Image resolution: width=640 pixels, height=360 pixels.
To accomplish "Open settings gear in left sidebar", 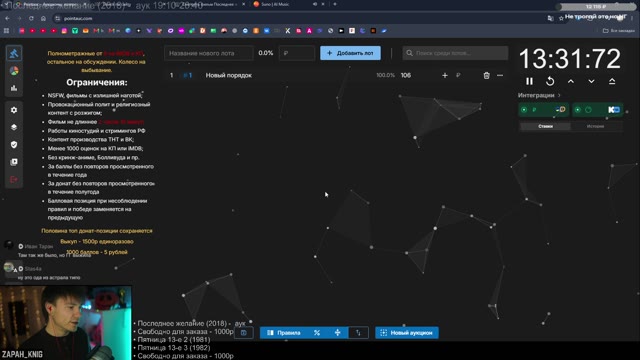I will [x=14, y=110].
